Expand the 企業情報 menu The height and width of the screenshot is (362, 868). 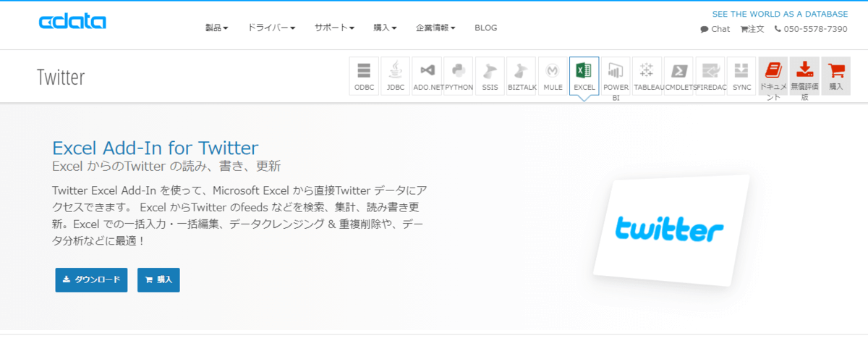pos(435,28)
